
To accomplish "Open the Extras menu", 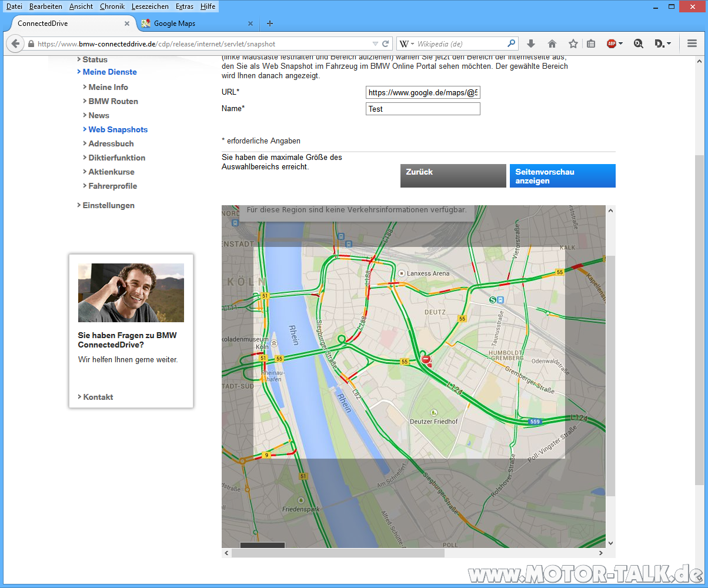I will [x=185, y=6].
